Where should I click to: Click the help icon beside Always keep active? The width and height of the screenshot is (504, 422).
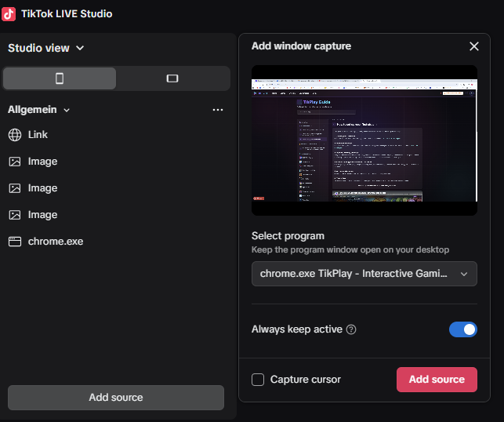coord(351,329)
